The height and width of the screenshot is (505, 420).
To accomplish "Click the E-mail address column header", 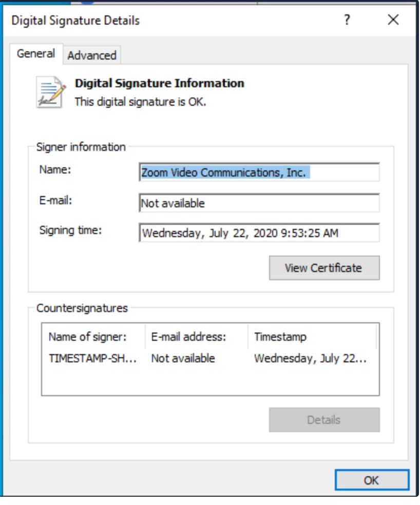I will (197, 337).
